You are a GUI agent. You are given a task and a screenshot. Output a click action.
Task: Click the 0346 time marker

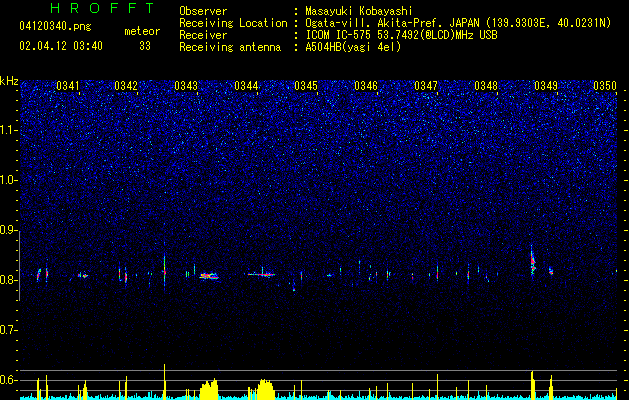click(x=366, y=85)
